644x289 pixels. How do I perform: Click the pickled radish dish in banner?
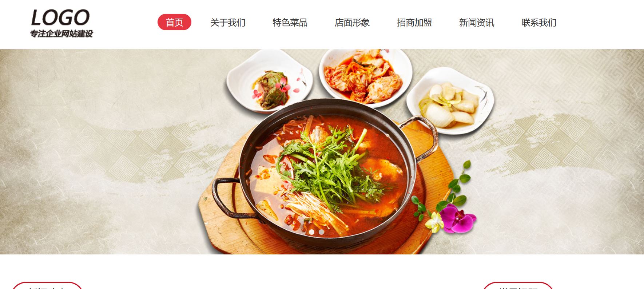(450, 101)
